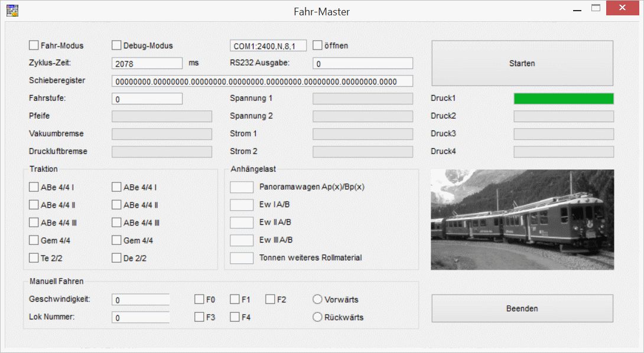The height and width of the screenshot is (353, 644).
Task: Minimize the Fahr-Master window
Action: 577,10
